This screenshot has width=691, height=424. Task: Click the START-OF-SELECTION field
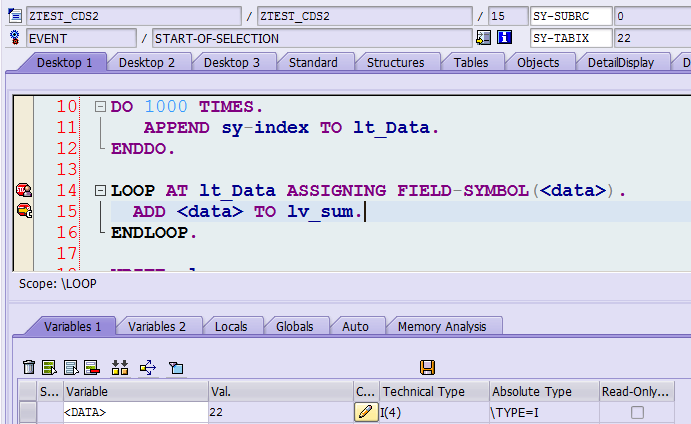click(x=312, y=38)
